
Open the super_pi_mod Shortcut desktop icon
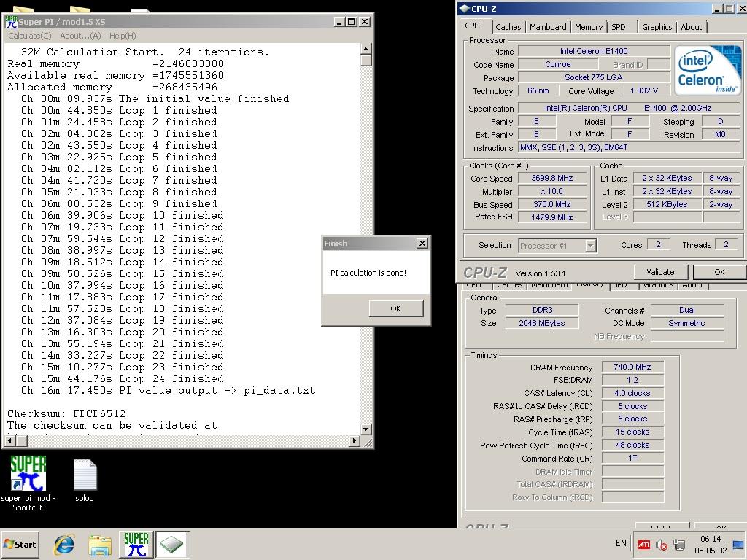point(28,483)
